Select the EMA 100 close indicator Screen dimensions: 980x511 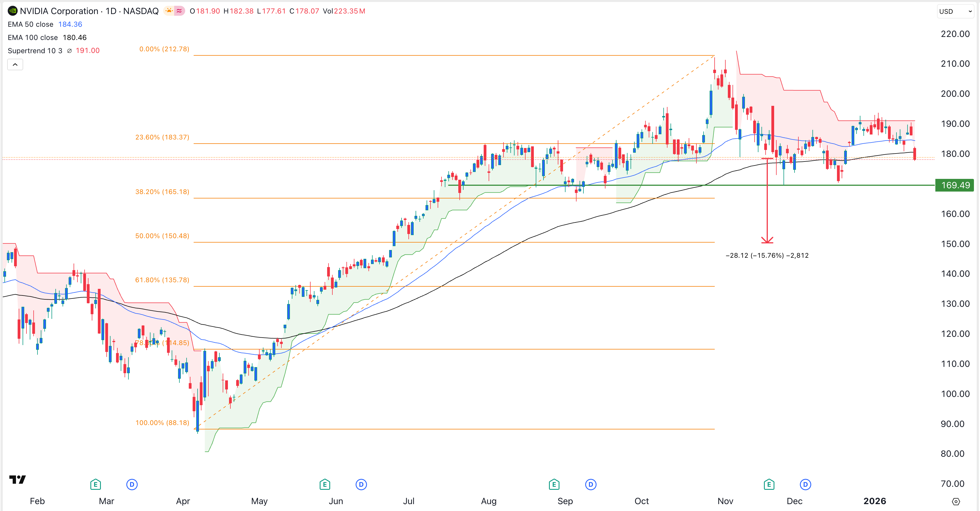[33, 37]
